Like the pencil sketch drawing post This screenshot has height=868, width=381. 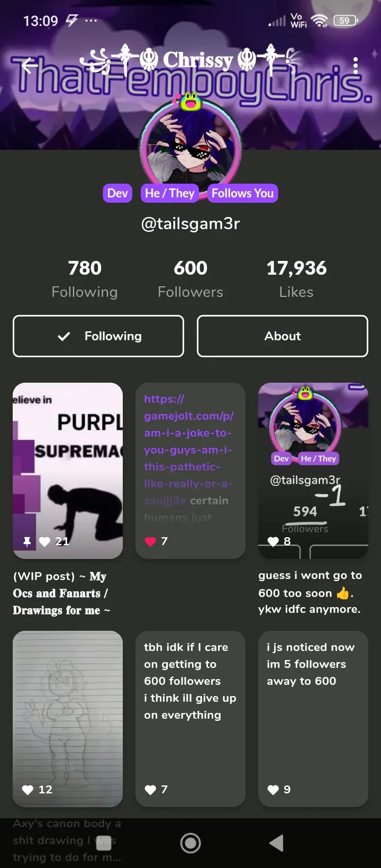(28, 790)
